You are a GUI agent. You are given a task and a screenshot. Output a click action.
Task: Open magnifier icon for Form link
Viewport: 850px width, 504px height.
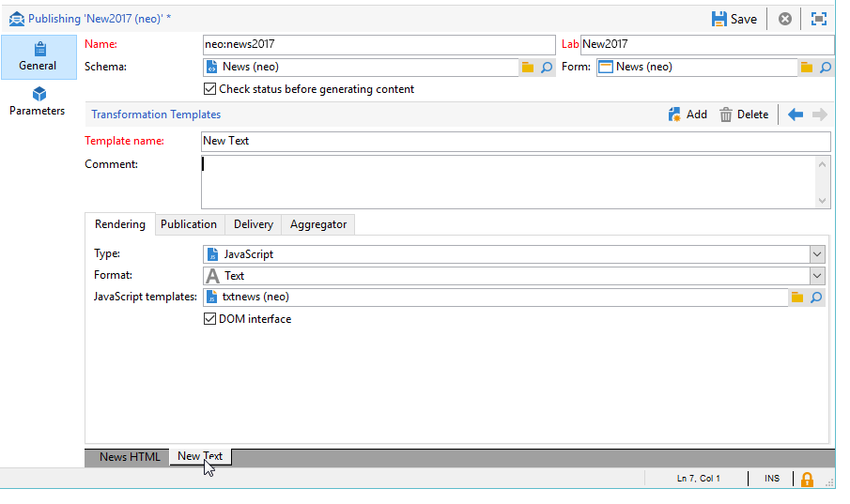[x=825, y=68]
